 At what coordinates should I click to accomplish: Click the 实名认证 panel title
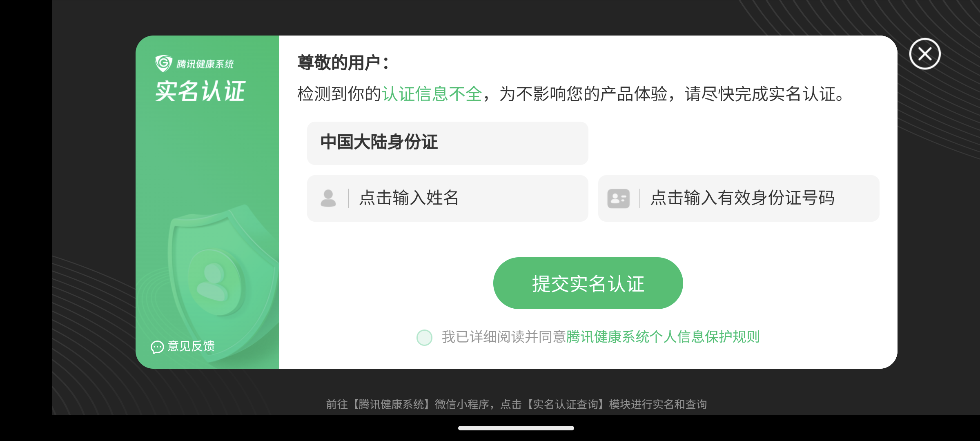[x=200, y=91]
